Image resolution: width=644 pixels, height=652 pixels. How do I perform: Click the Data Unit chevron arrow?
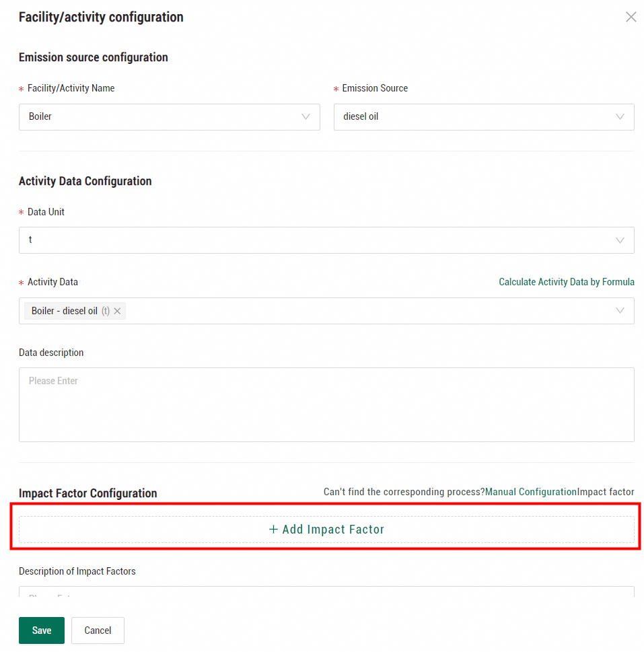point(620,240)
